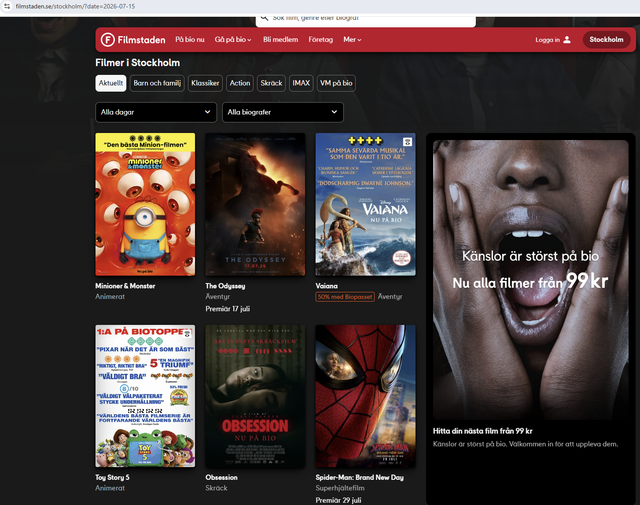The image size is (640, 505).
Task: Click Spider-Man: Brand New Day title
Action: point(360,477)
